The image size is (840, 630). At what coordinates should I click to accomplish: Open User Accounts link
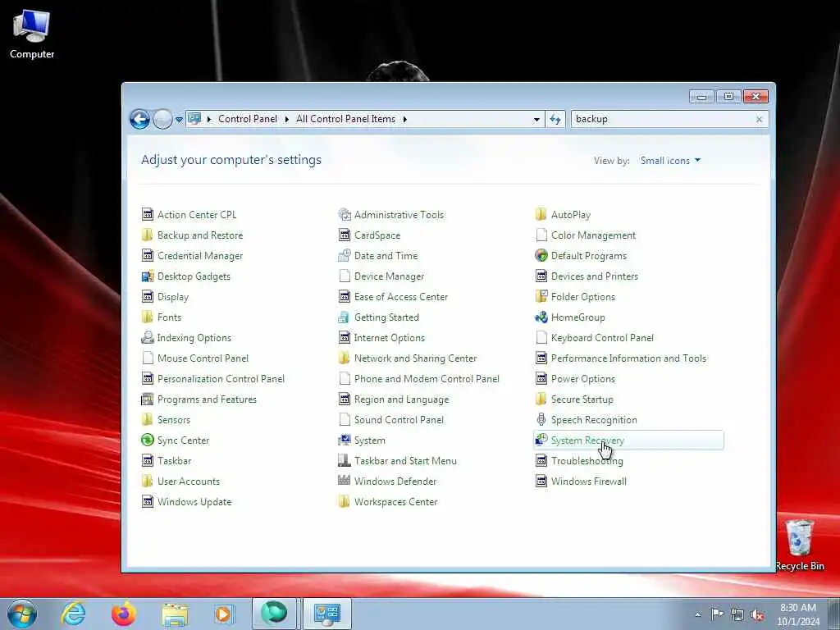coord(189,481)
